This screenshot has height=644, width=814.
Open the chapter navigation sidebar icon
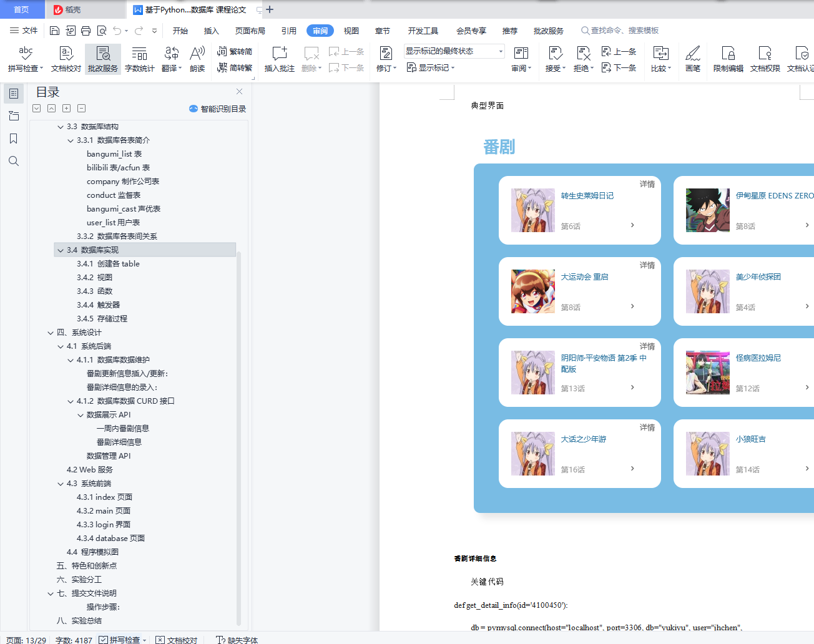tap(14, 116)
